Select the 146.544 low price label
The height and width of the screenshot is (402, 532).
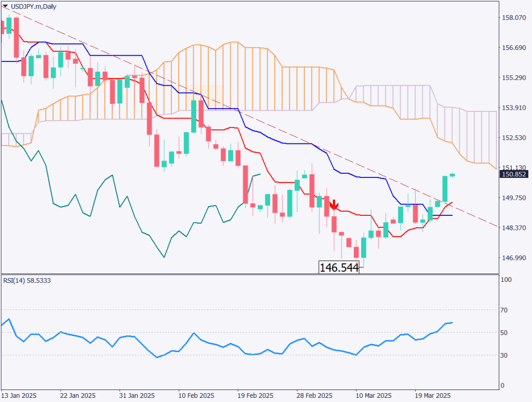point(338,268)
